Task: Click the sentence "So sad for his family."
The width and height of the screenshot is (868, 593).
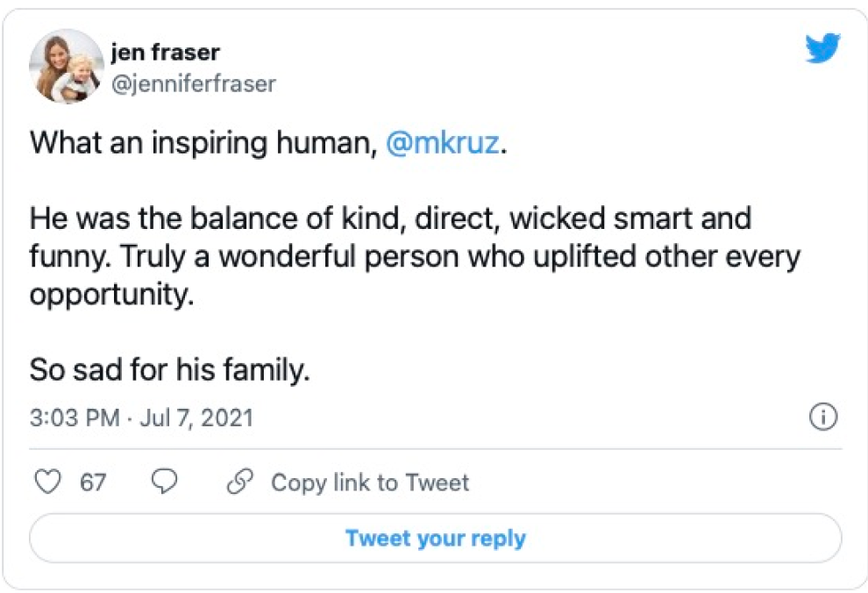Action: tap(170, 370)
